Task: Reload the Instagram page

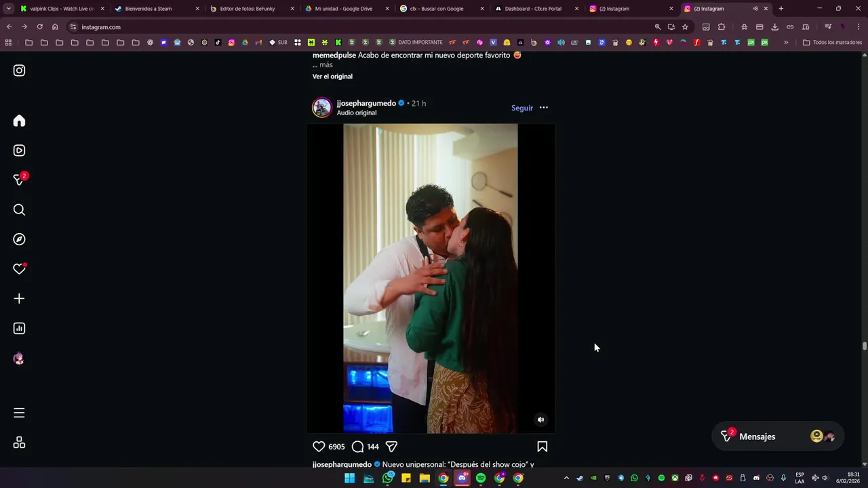Action: (x=39, y=27)
